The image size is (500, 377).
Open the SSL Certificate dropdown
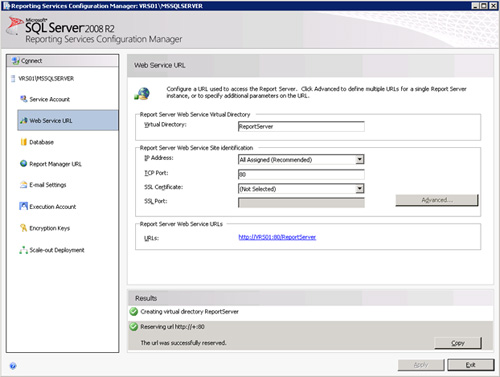(359, 189)
